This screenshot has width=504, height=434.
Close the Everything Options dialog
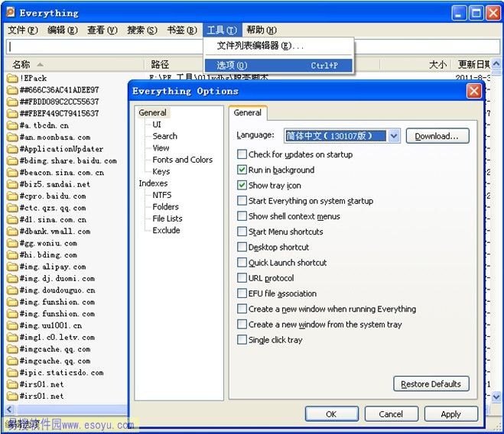click(x=473, y=91)
